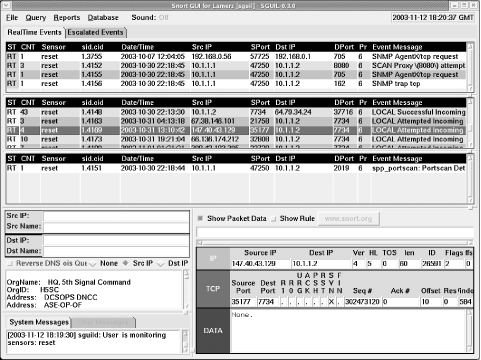Click the Dst IP input field
Image resolution: width=481 pixels, height=360 pixels.
[x=116, y=240]
